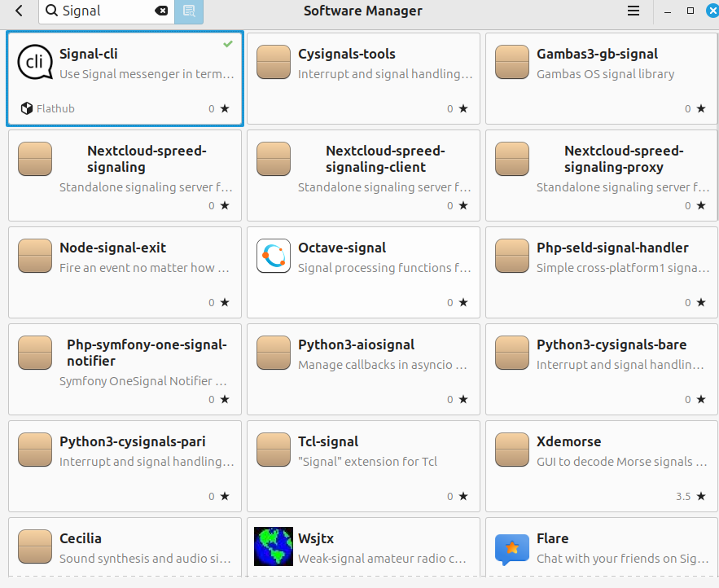
Task: Click the Python3-cysignals-pari package icon
Action: pyautogui.click(x=35, y=449)
